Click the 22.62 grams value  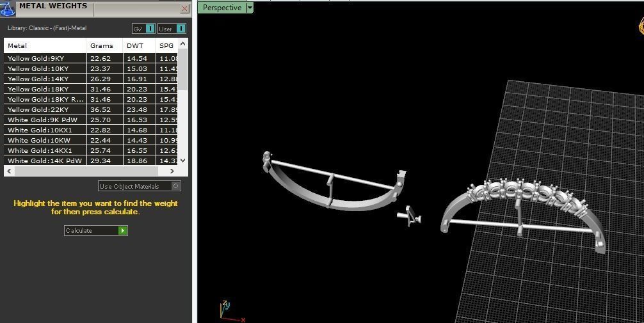pyautogui.click(x=101, y=58)
